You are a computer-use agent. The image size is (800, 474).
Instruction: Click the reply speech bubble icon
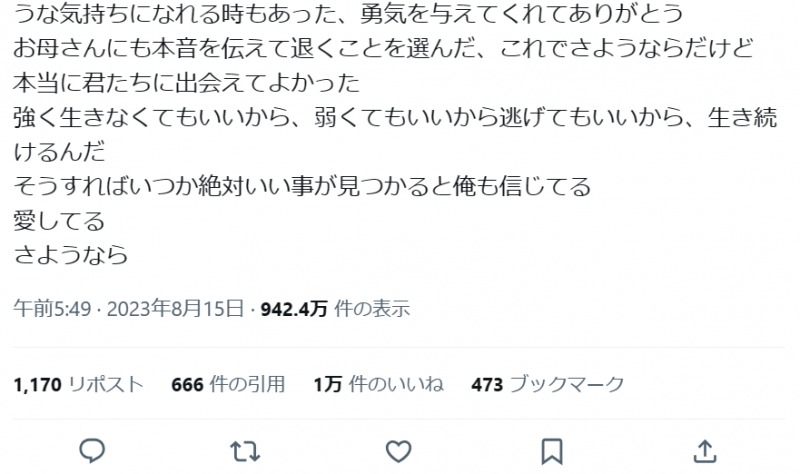[x=92, y=451]
